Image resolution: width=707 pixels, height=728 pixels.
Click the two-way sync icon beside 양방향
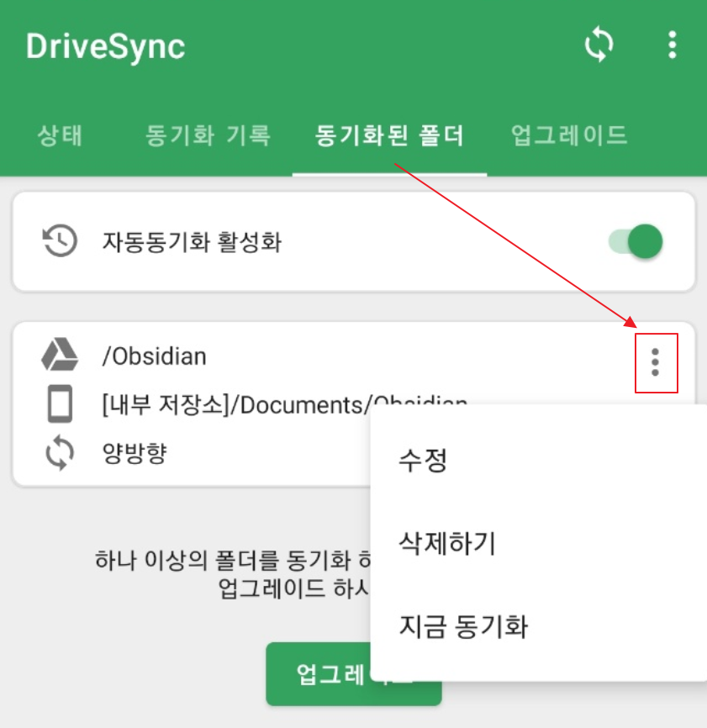tap(60, 452)
